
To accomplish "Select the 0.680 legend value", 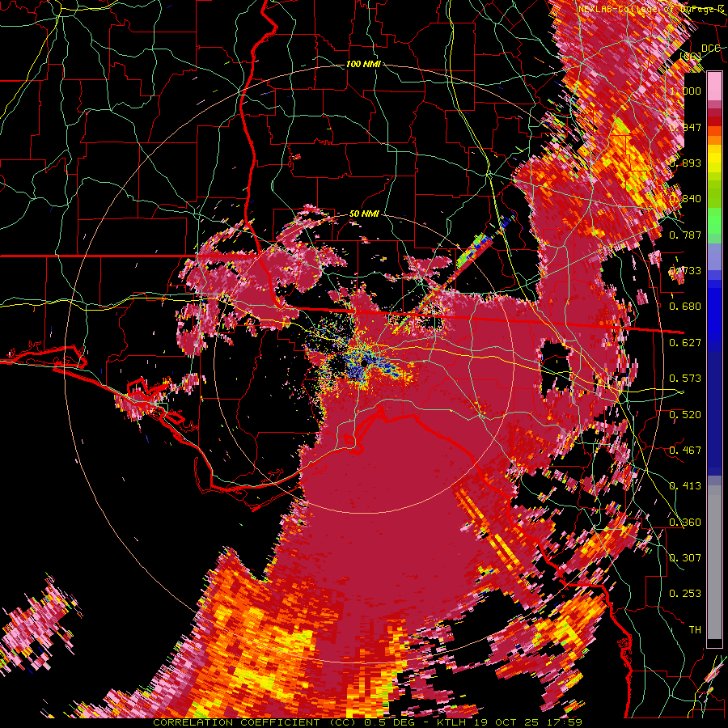I will pyautogui.click(x=685, y=307).
